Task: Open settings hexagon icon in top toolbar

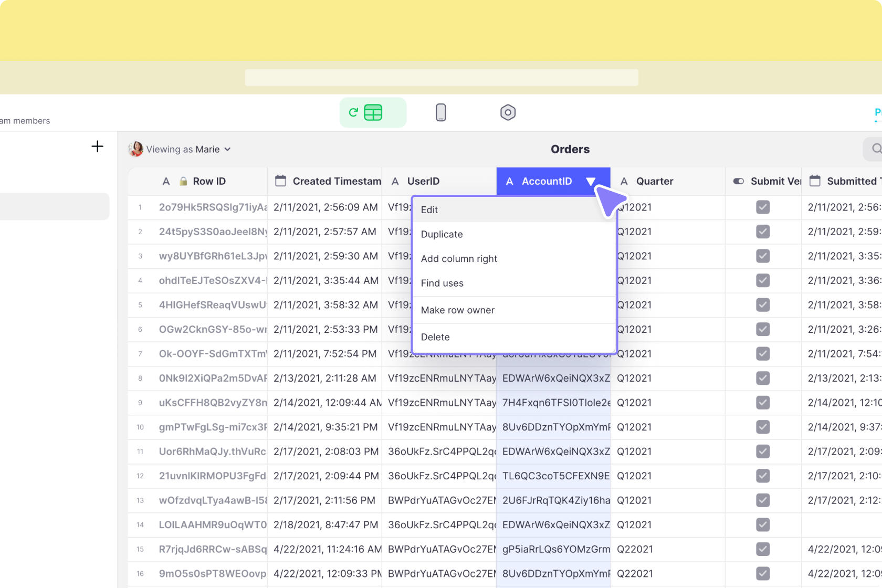Action: coord(508,112)
